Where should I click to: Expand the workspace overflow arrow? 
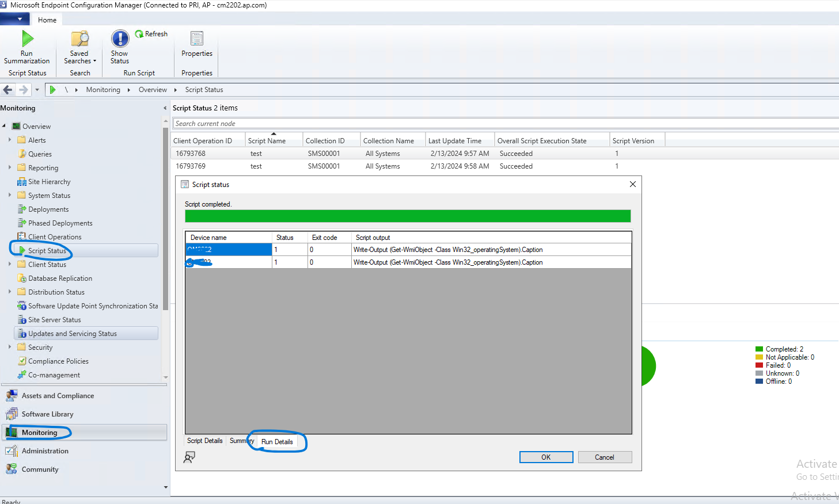pyautogui.click(x=166, y=487)
